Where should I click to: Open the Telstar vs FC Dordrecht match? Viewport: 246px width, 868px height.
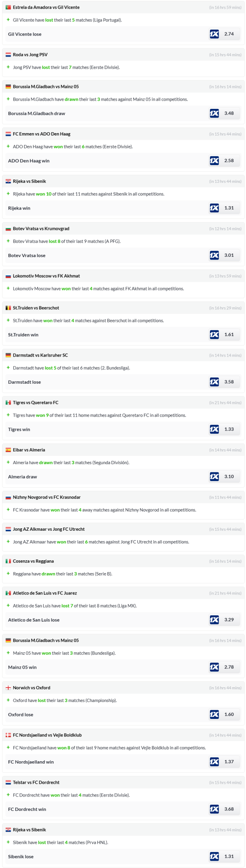point(36,783)
